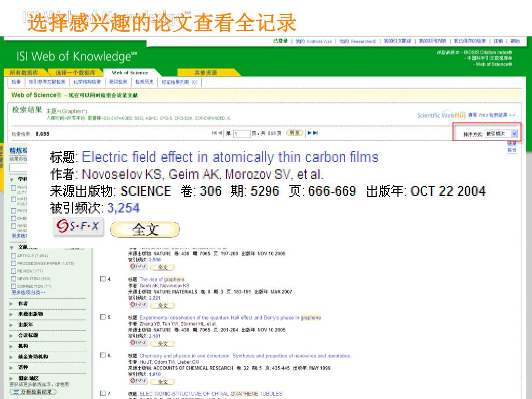Switch to the 所有数据库 tab
The height and width of the screenshot is (399, 532).
tap(24, 73)
